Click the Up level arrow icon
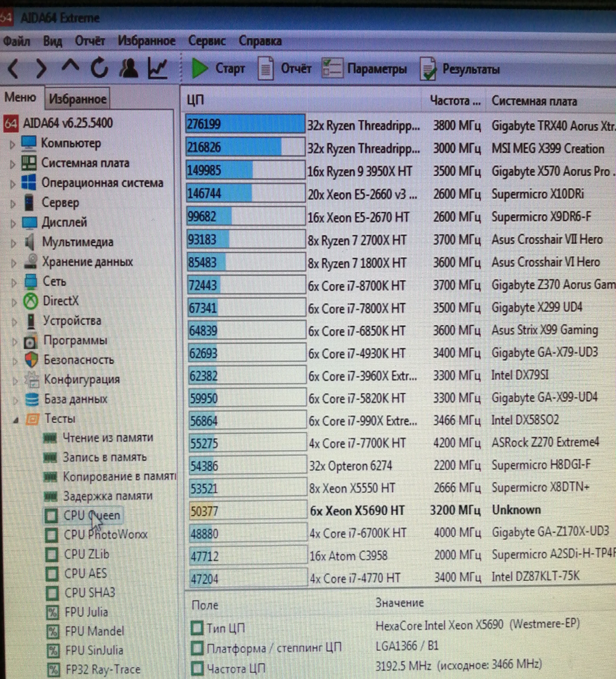 pos(70,66)
